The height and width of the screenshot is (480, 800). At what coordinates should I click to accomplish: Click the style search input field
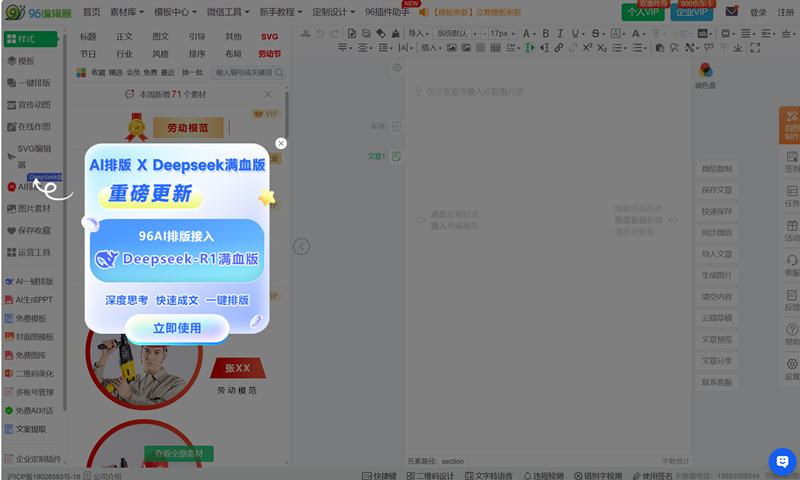248,72
